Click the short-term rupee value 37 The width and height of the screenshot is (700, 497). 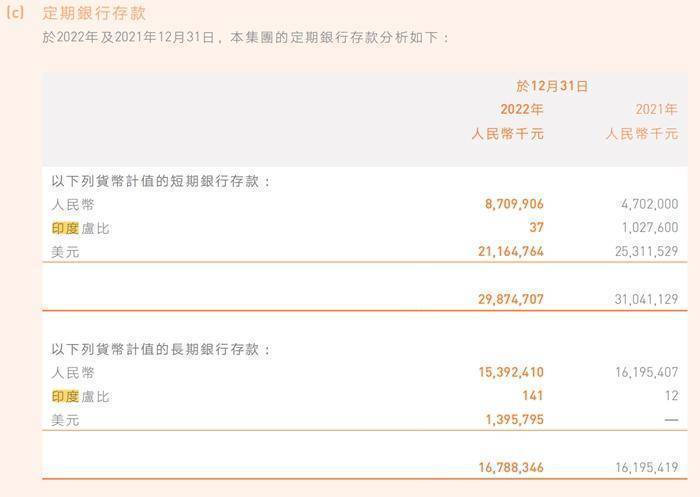coord(537,227)
